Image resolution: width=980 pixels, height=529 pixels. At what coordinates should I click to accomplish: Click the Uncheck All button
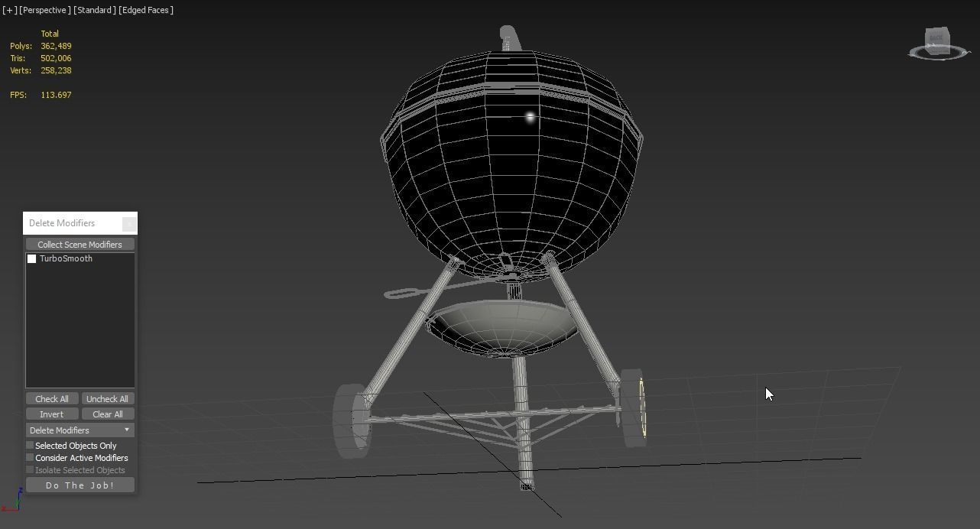(107, 399)
